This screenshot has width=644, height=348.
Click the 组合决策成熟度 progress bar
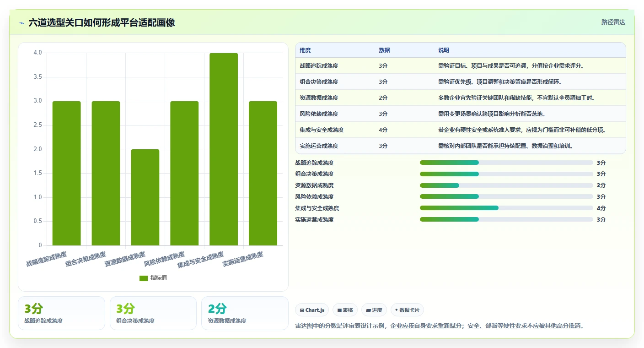(x=506, y=174)
